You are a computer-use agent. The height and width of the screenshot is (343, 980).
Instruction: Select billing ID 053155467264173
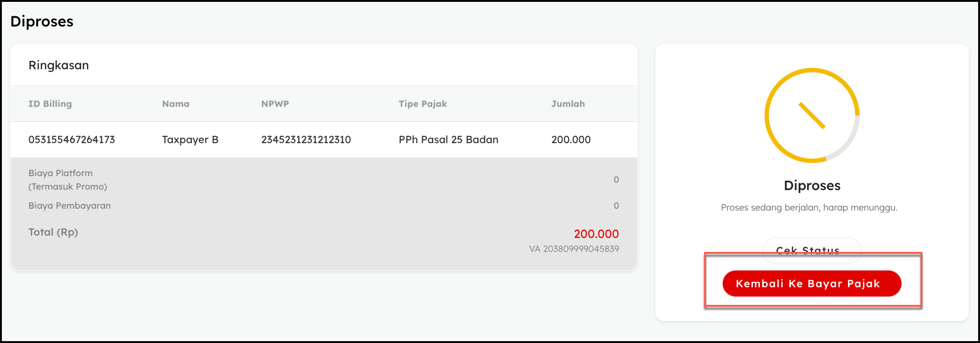coord(72,139)
